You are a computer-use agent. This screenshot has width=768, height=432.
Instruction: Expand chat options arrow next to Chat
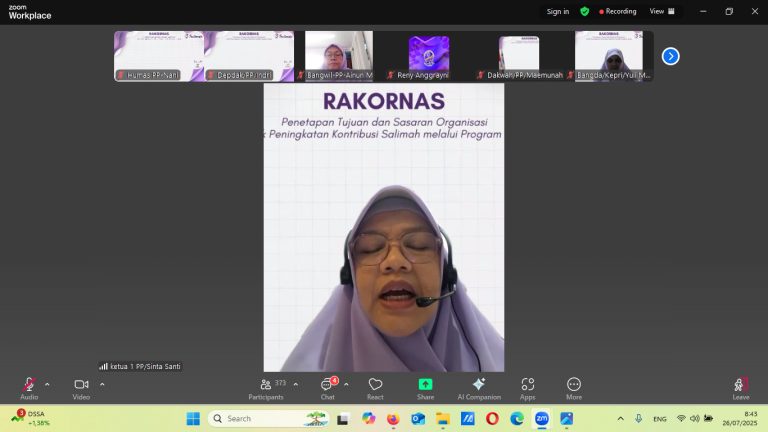pos(346,384)
